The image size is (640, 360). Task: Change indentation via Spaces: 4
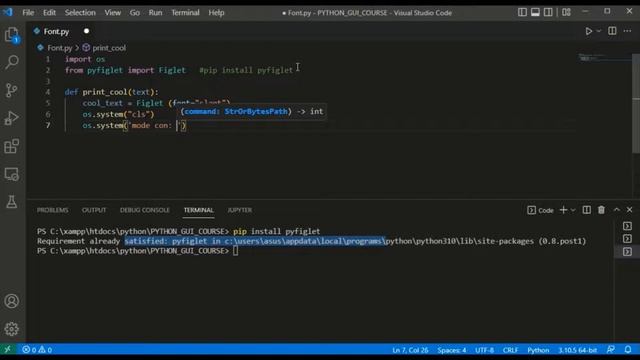452,350
